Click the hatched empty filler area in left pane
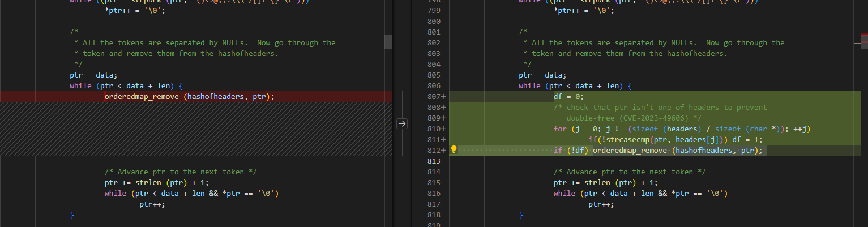Viewport: 868px width, 227px height. point(196,129)
